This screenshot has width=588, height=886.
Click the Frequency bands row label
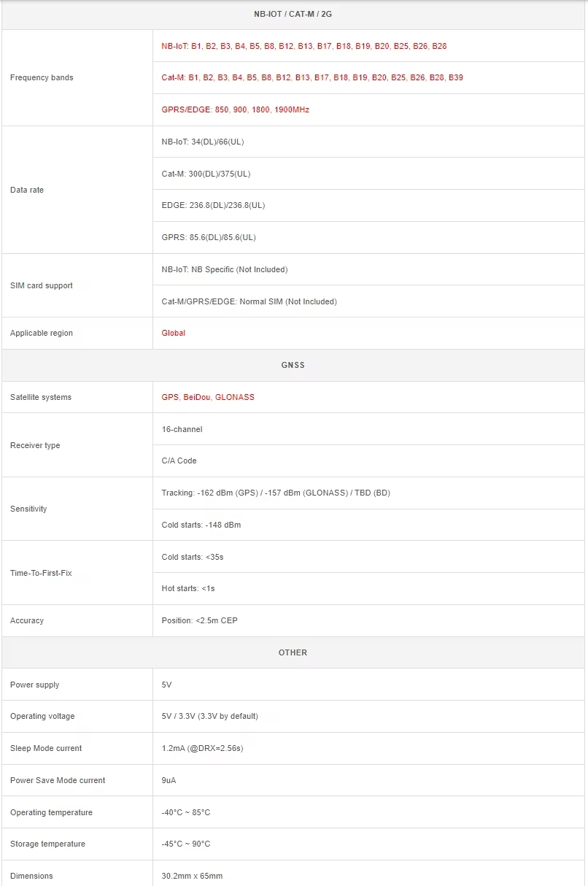(x=42, y=77)
